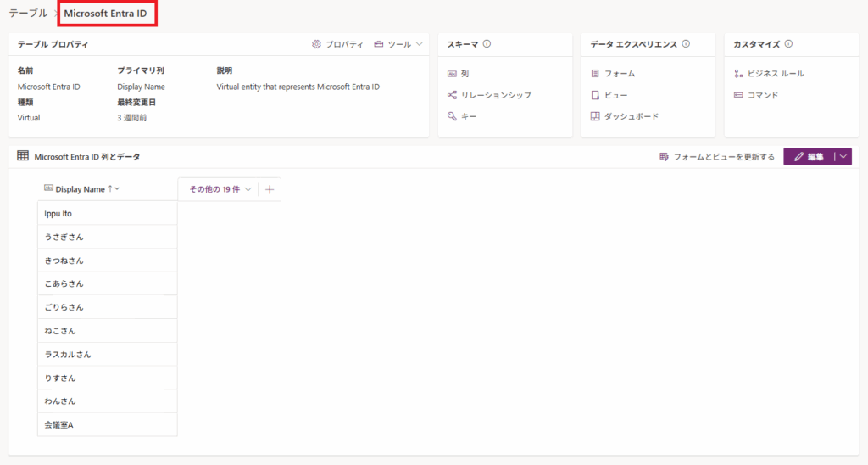
Task: Open the その他の 19 件 columns dropdown
Action: click(220, 189)
